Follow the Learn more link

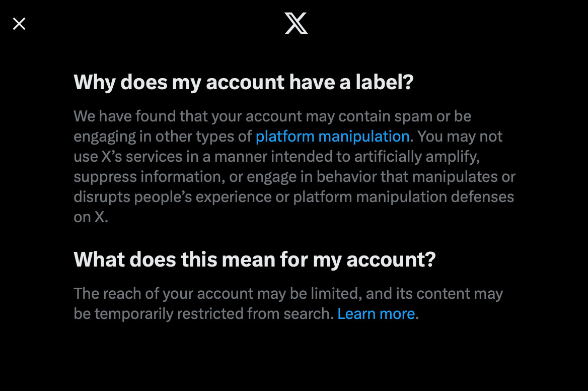tap(376, 314)
